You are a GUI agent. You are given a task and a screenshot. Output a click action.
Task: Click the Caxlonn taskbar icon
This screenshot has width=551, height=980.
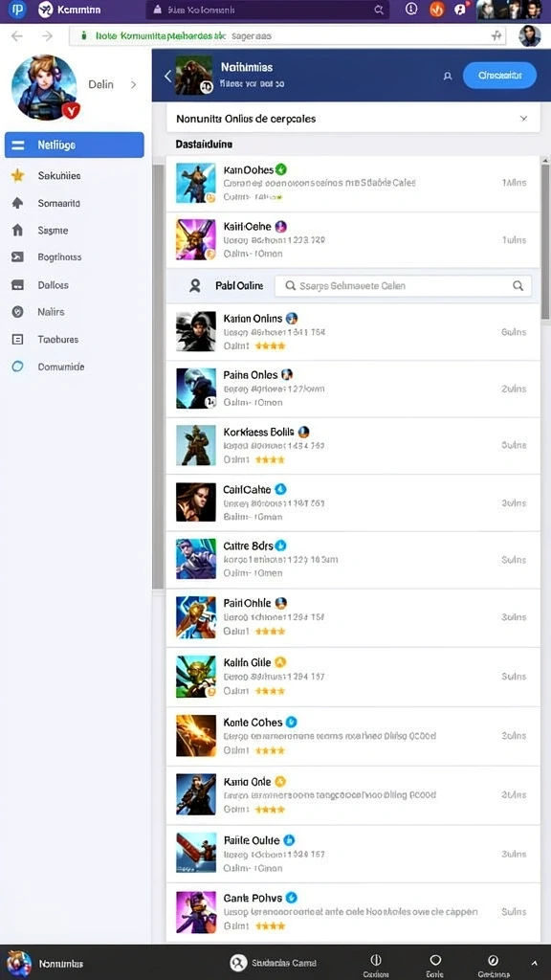pos(376,960)
